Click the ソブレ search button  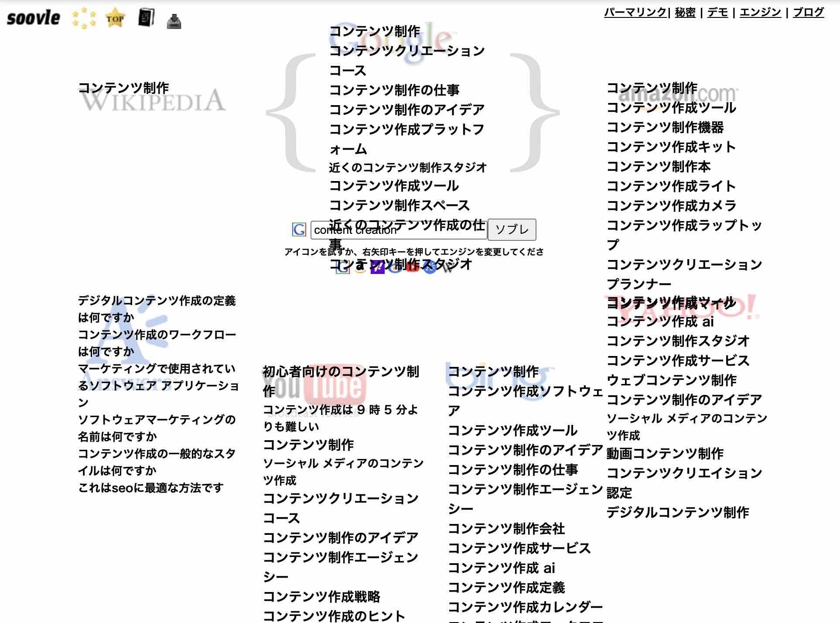514,229
